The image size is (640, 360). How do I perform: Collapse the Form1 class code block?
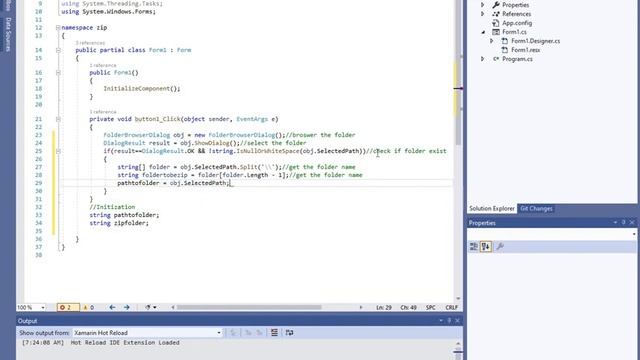58,50
